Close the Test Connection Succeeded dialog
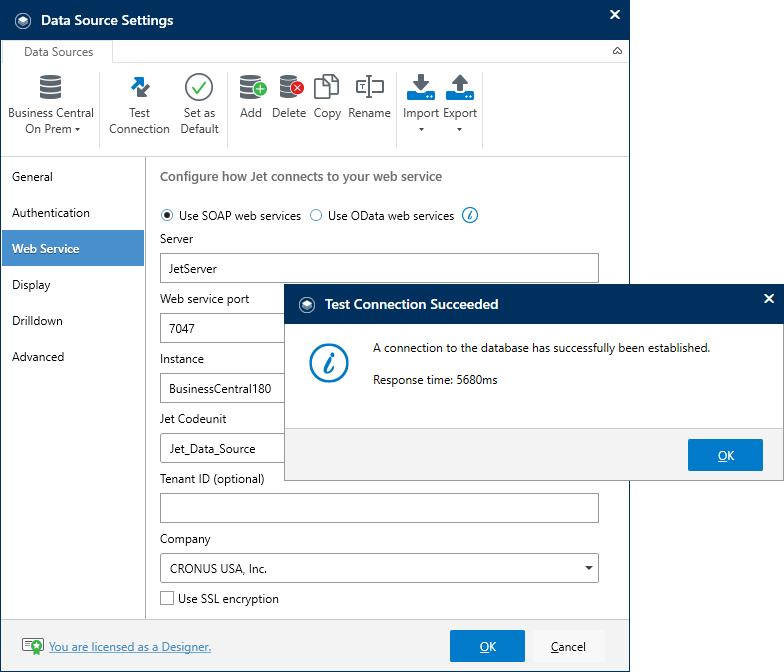This screenshot has height=672, width=784. click(769, 298)
